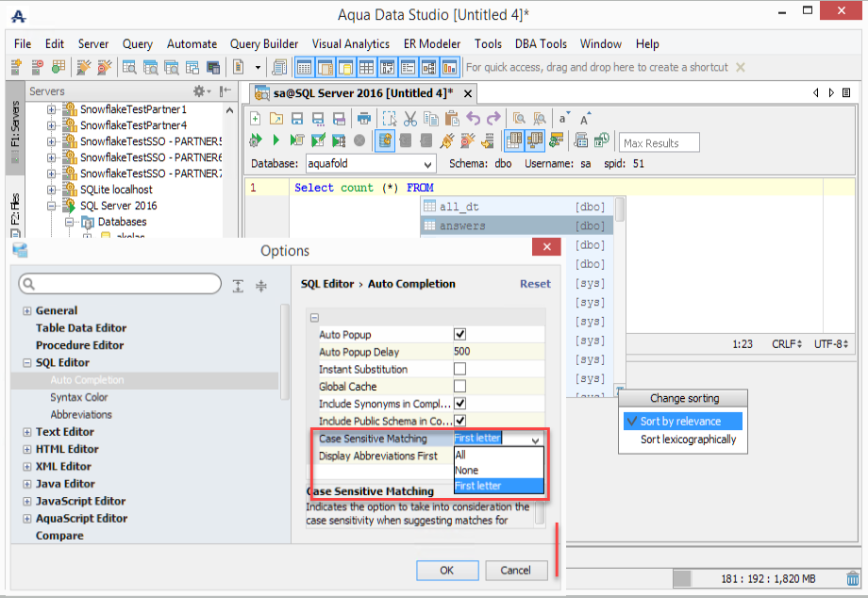The width and height of the screenshot is (868, 598).
Task: Click the Redo arrow icon
Action: click(x=492, y=118)
